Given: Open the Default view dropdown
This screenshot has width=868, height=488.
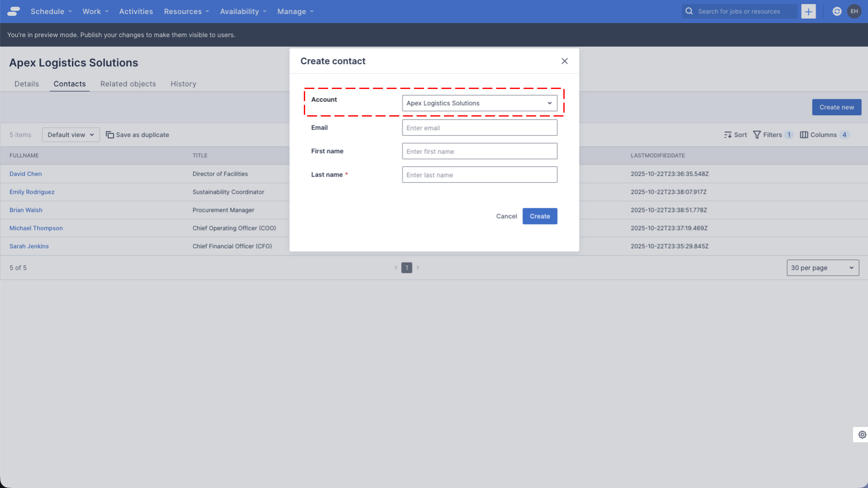Looking at the screenshot, I should [71, 134].
